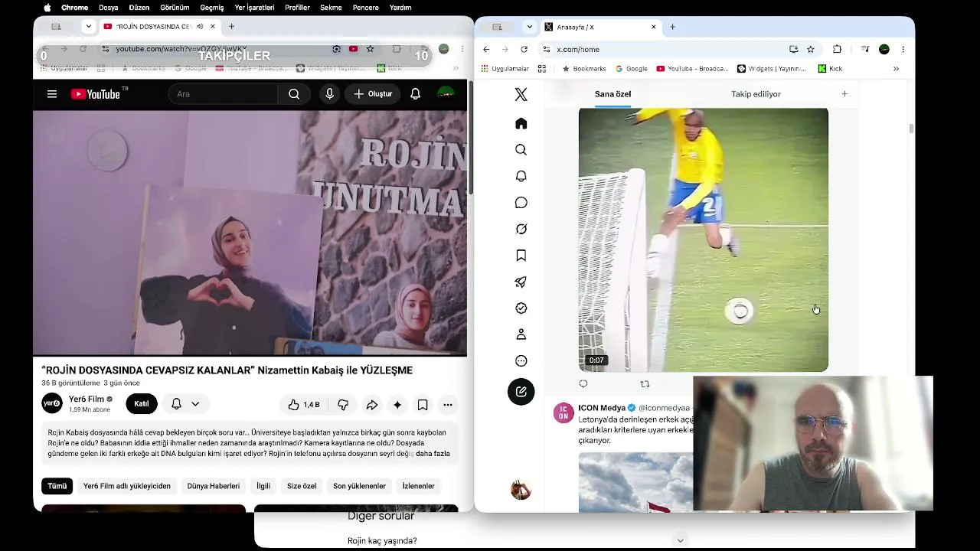Select the "Son yüklenenler" chip on YouTube
Viewport: 980px width, 551px height.
pos(359,486)
